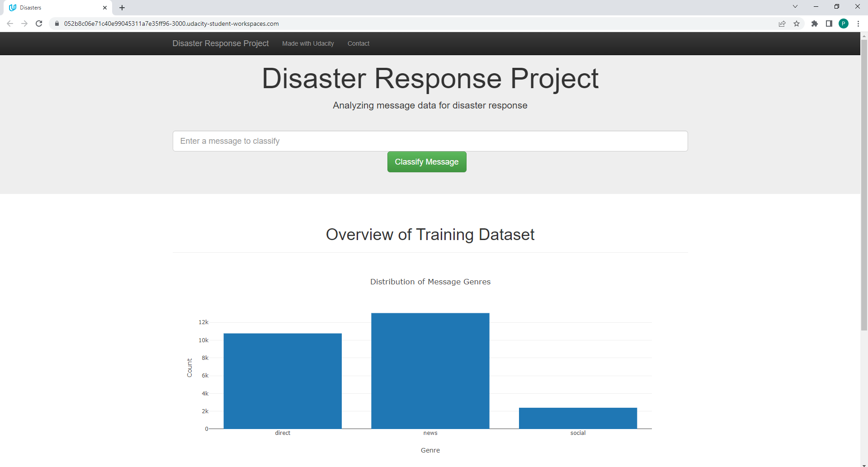Close the Disasters tab
The image size is (868, 467).
(105, 8)
